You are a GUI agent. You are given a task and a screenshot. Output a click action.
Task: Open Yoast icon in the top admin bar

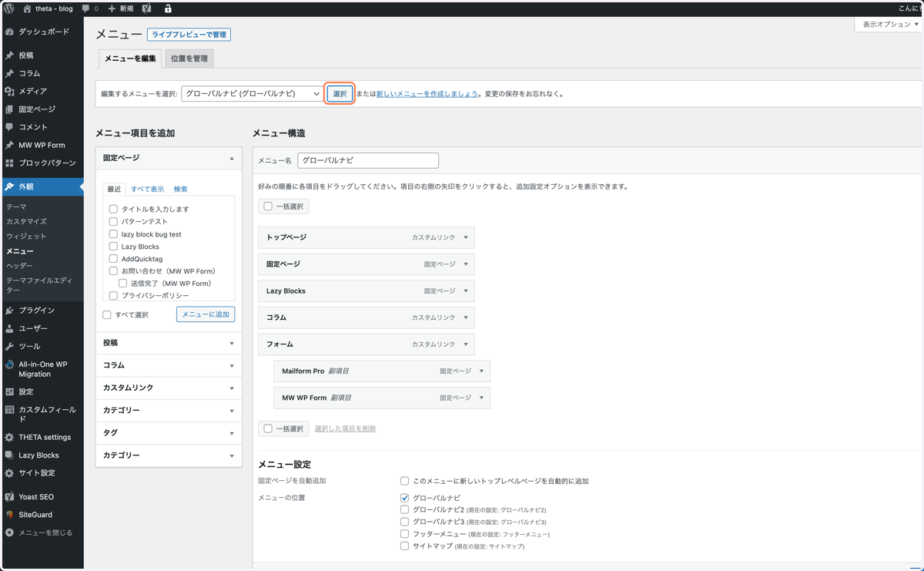click(146, 8)
